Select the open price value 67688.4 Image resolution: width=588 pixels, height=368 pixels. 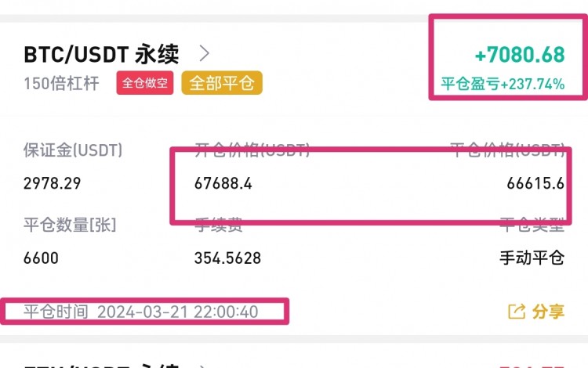(x=223, y=183)
